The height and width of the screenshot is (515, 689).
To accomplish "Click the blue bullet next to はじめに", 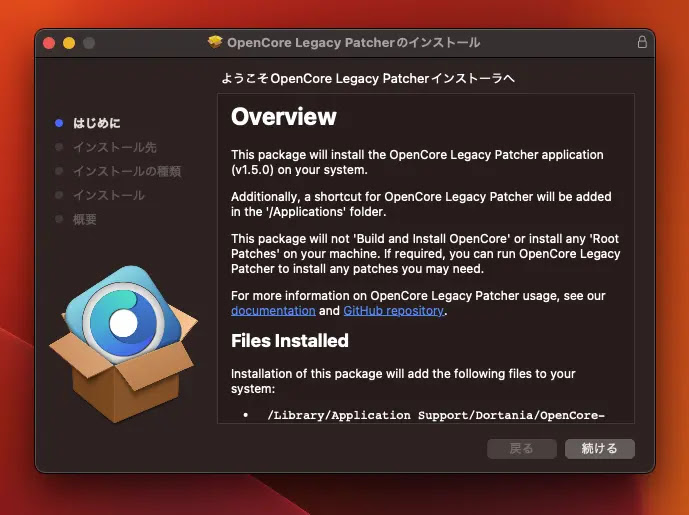I will pos(59,123).
